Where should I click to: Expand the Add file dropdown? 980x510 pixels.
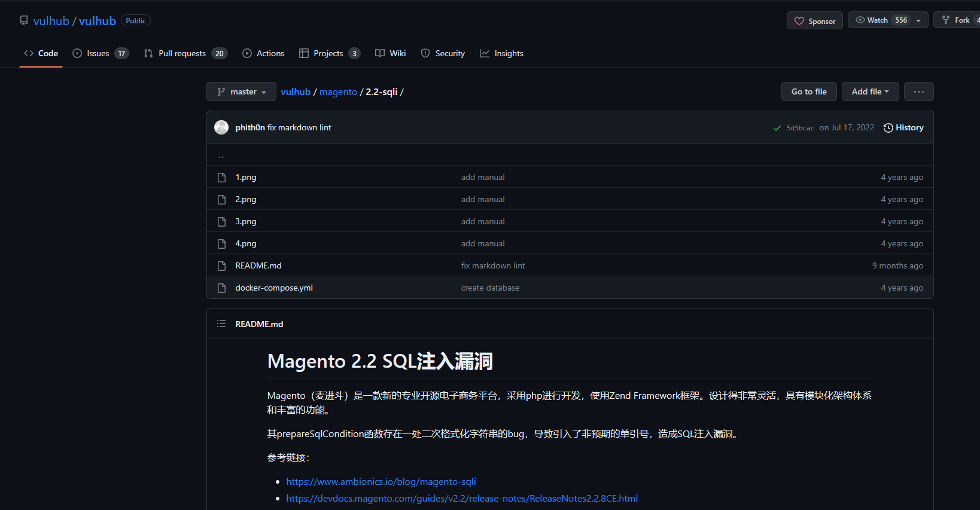click(871, 91)
